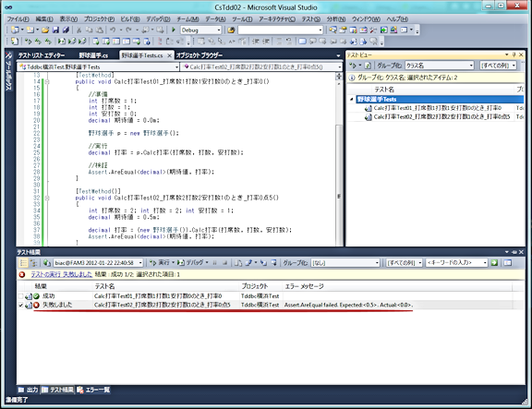This screenshot has width=532, height=409.
Task: Click the テストの実行 失敗しました link
Action: pos(61,274)
